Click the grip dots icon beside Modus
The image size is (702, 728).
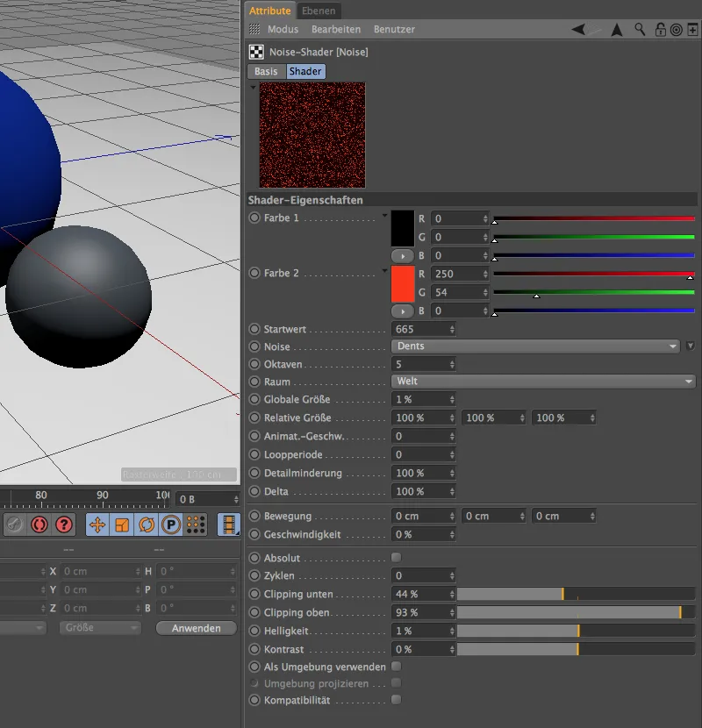(254, 29)
